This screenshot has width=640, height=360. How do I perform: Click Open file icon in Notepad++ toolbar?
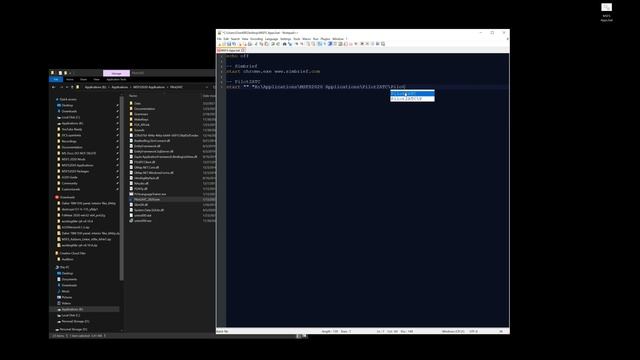click(224, 44)
